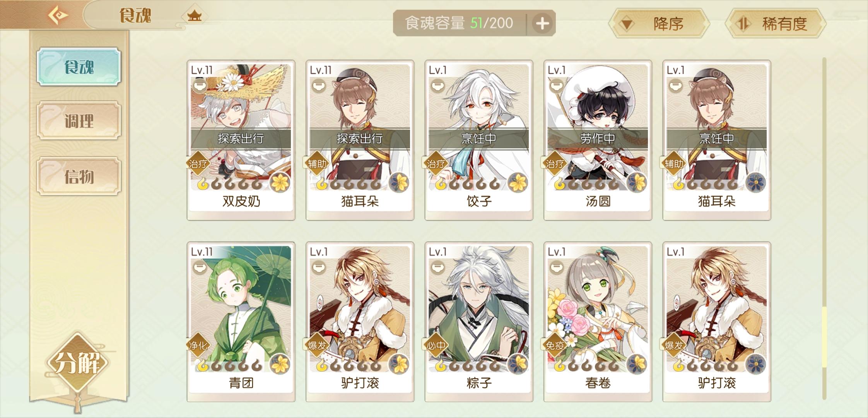Toggle sort order 降序
The width and height of the screenshot is (868, 418).
click(x=659, y=24)
